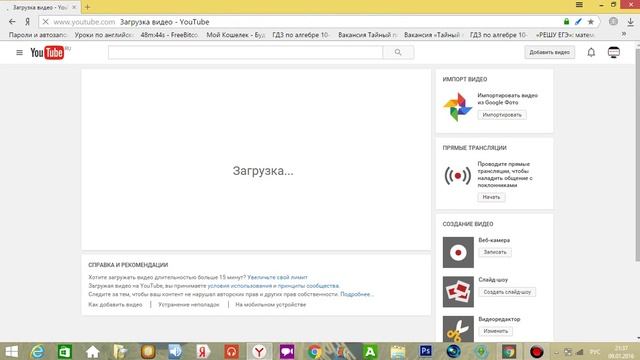Click the blue pen icon in address bar
Viewport: 640px width, 360px height.
point(578,22)
